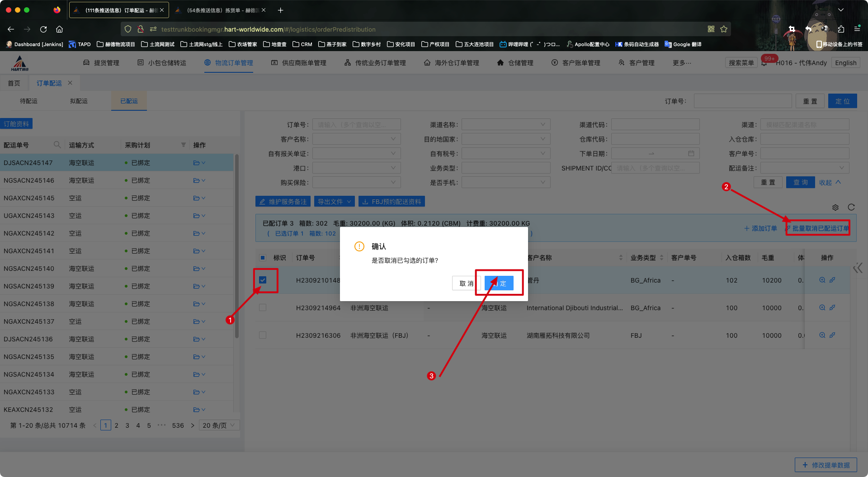This screenshot has height=477, width=868.
Task: Check the box for order H2309216306
Action: [x=263, y=335]
